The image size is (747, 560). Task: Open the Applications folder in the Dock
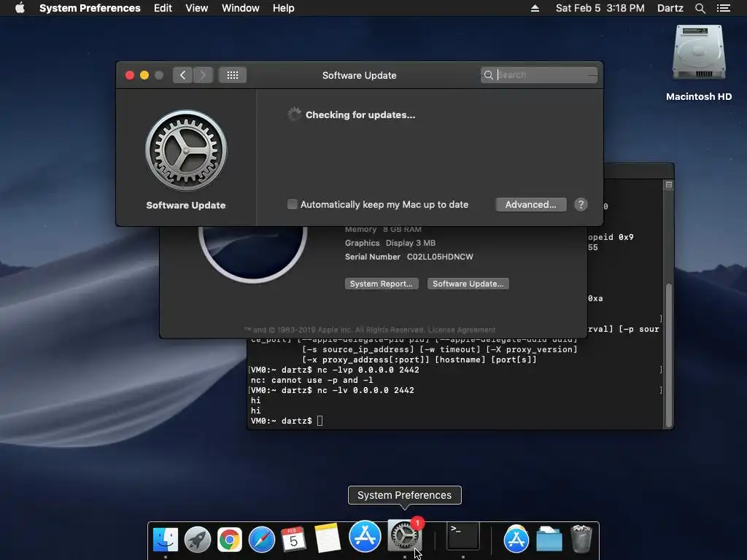(x=516, y=539)
